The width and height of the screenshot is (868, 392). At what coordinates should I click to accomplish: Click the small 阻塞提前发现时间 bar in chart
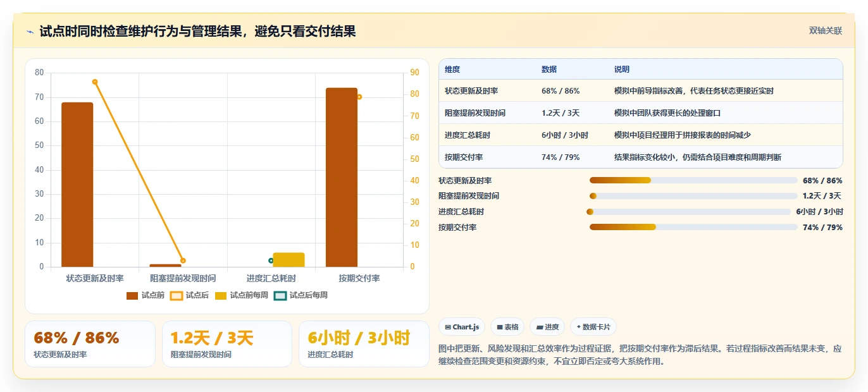point(165,266)
